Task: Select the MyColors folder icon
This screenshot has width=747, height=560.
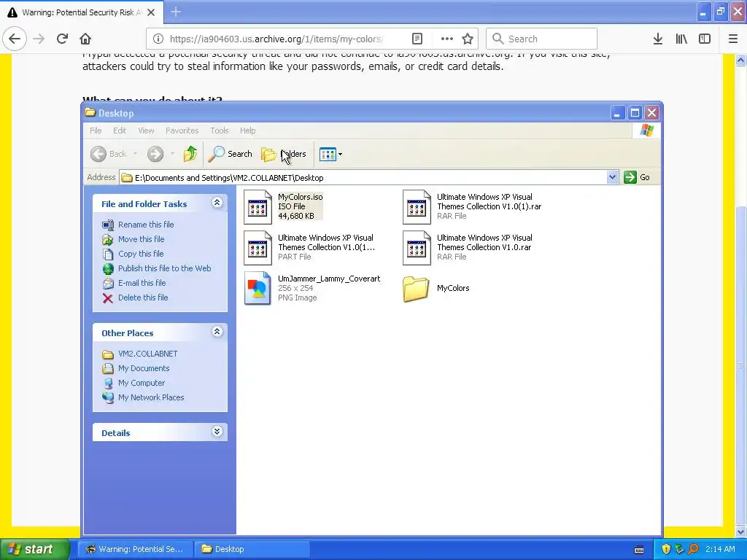Action: tap(416, 289)
